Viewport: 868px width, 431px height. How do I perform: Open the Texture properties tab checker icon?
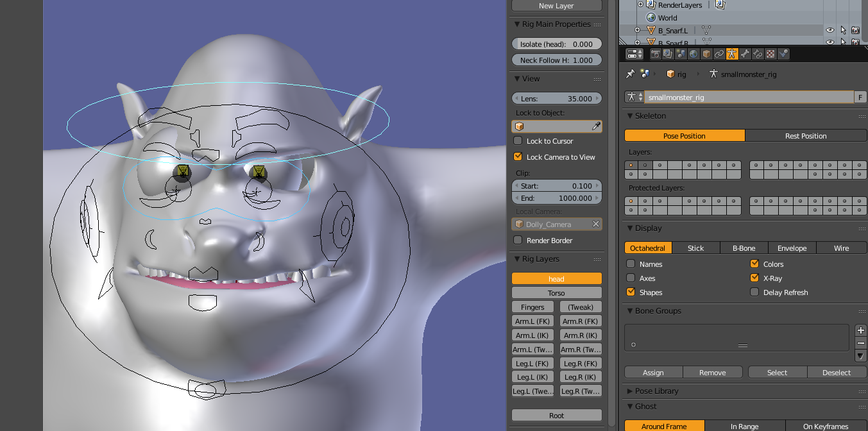(x=770, y=55)
